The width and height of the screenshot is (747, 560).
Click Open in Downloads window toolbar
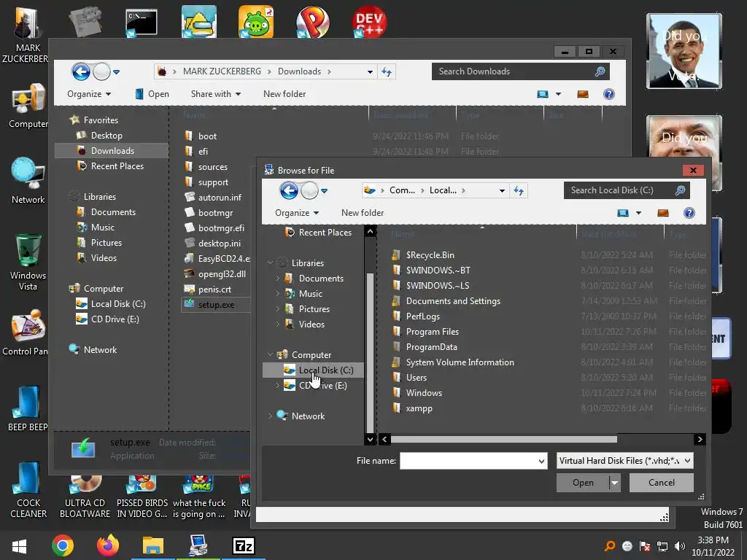point(152,94)
